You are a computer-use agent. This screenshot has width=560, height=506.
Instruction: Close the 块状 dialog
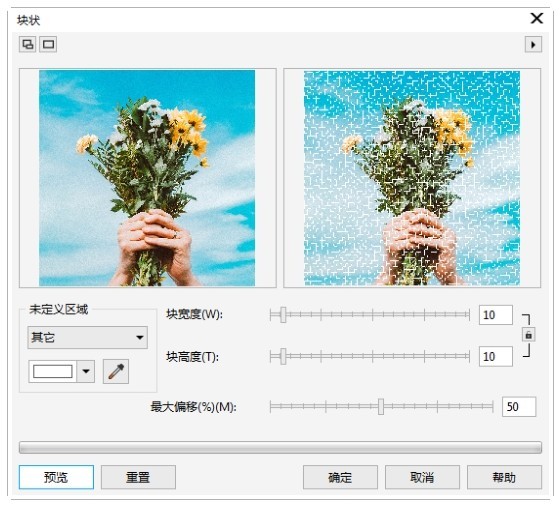coord(537,18)
